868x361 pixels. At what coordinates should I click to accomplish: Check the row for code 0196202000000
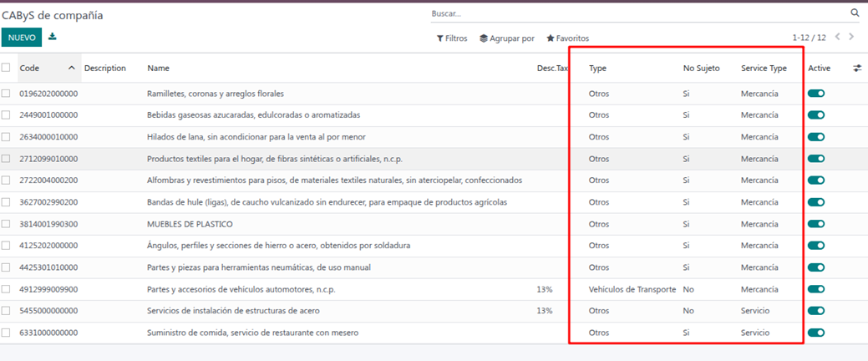(x=7, y=94)
